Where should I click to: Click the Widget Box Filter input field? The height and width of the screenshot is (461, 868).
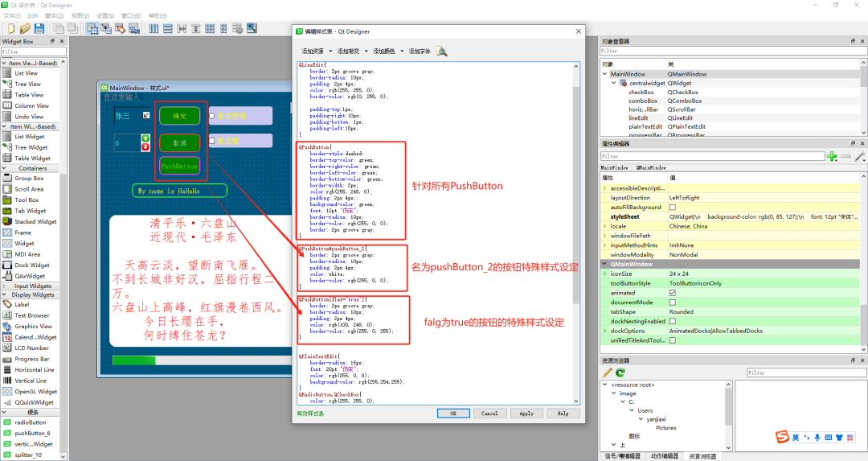click(x=33, y=51)
